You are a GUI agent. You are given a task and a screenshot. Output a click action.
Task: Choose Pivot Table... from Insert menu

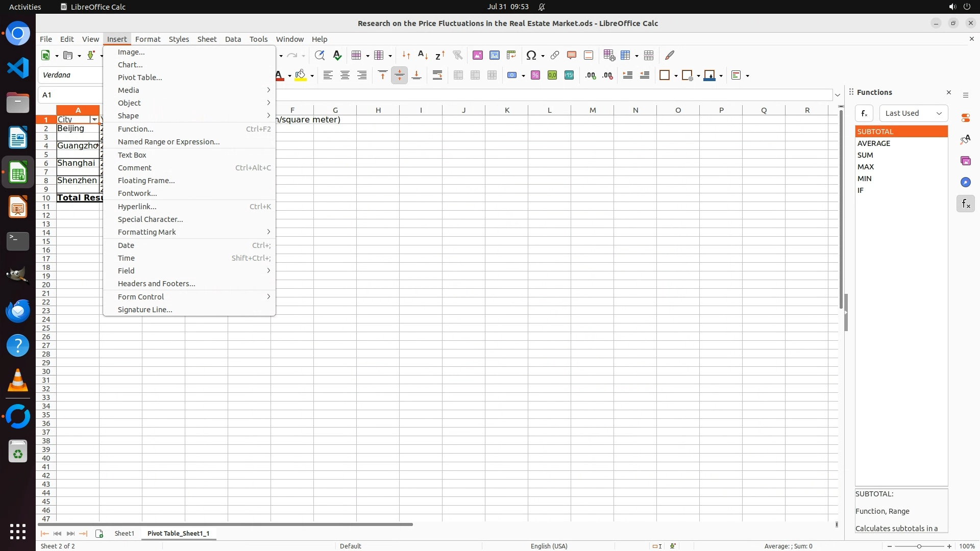click(x=140, y=78)
